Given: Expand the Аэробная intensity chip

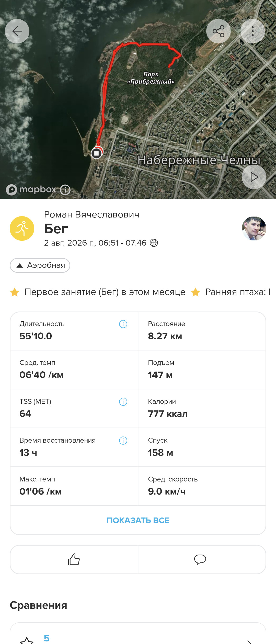Looking at the screenshot, I should tap(40, 265).
